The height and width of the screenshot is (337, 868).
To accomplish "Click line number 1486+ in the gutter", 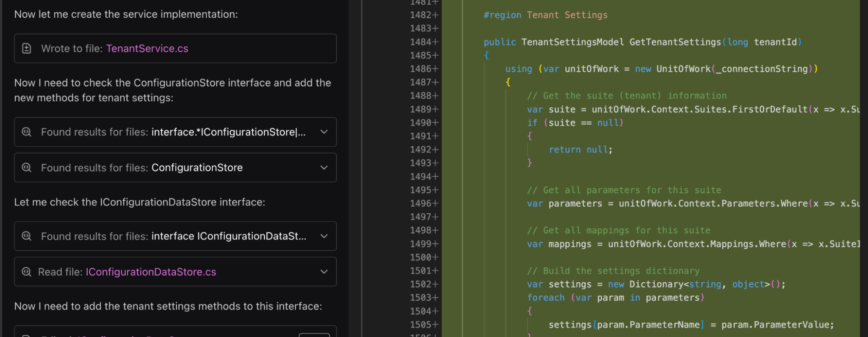I will (424, 69).
